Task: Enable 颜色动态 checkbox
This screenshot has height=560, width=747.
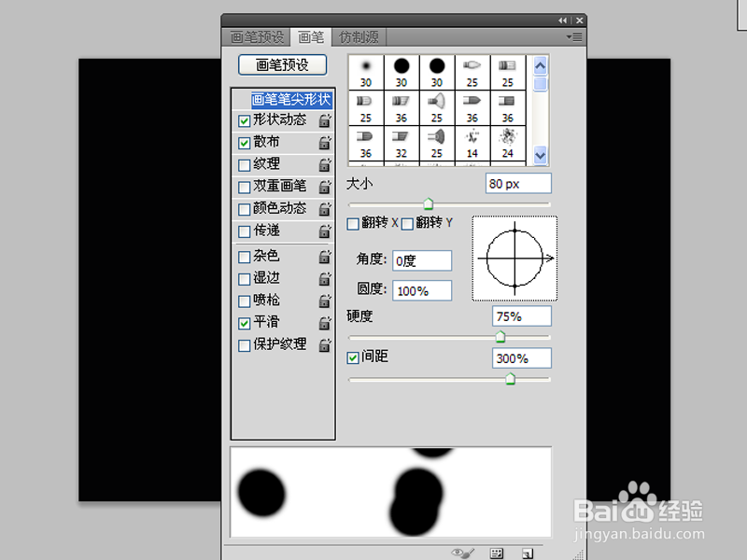Action: 244,209
